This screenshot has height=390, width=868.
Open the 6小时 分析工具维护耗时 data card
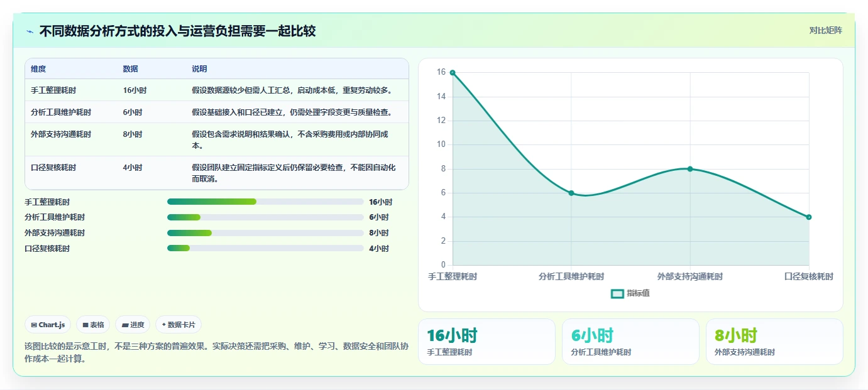[630, 342]
